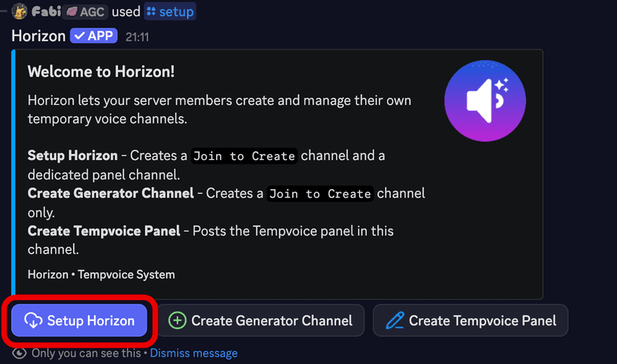
Task: Click the cloud download icon
Action: pos(34,320)
